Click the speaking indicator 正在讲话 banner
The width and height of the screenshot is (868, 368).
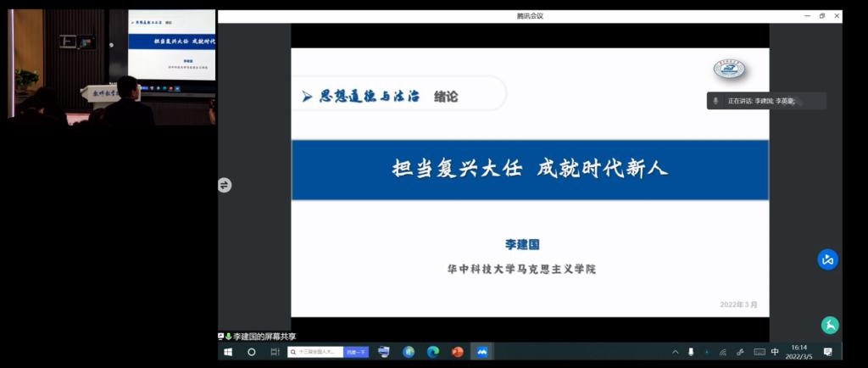[x=766, y=101]
